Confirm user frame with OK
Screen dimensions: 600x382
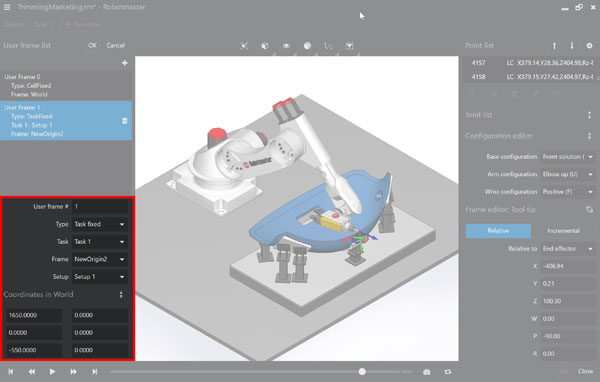pyautogui.click(x=92, y=45)
